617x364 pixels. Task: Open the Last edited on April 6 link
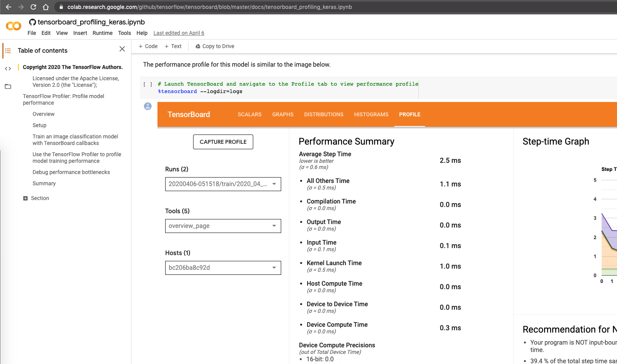pos(179,33)
